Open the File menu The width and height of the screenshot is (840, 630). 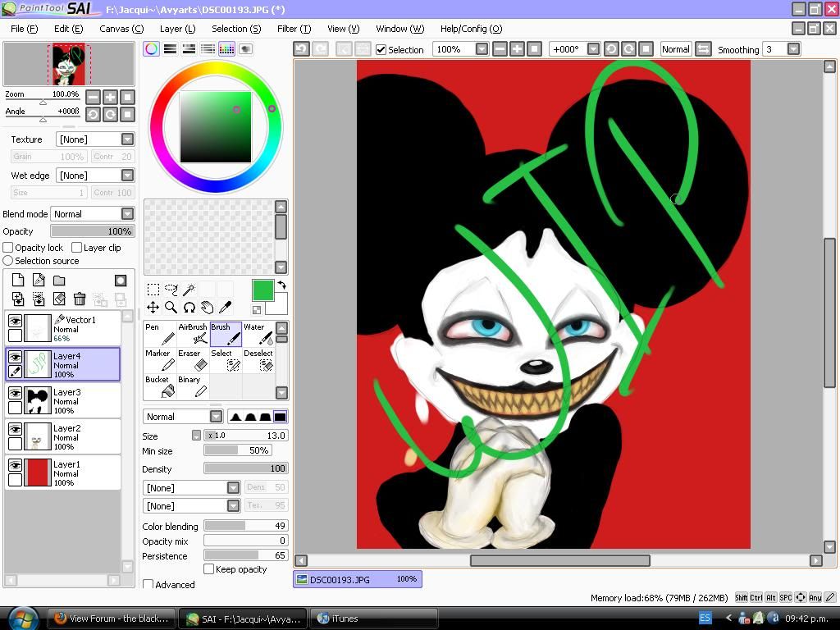click(24, 29)
